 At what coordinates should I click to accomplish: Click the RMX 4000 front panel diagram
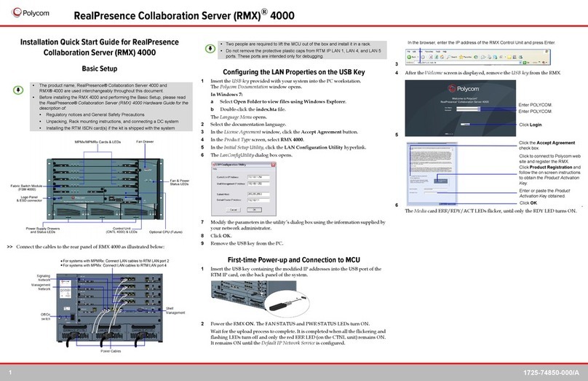(105, 189)
